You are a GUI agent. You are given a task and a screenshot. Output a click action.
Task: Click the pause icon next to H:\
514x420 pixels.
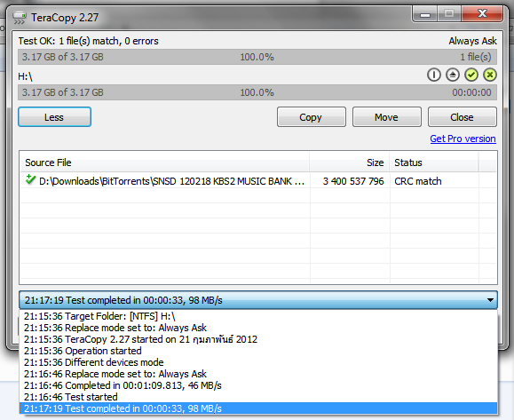[434, 75]
